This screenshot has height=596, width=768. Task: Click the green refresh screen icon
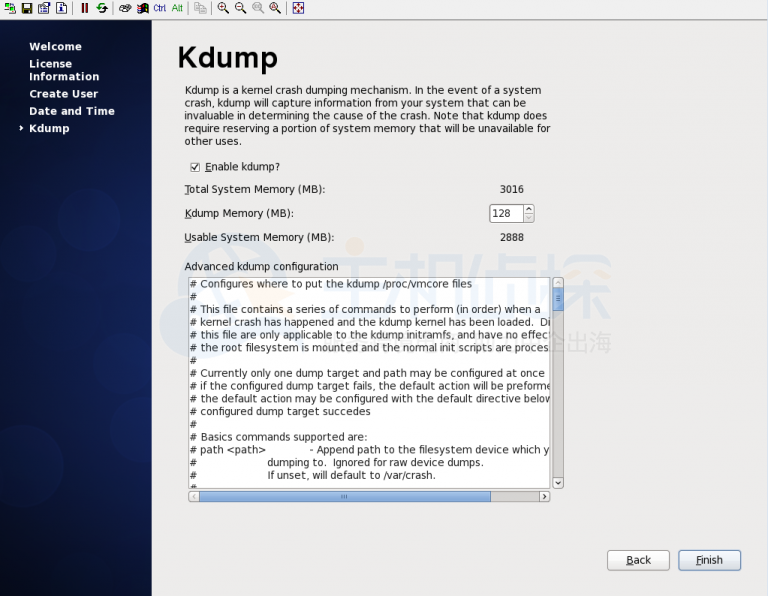tap(102, 8)
